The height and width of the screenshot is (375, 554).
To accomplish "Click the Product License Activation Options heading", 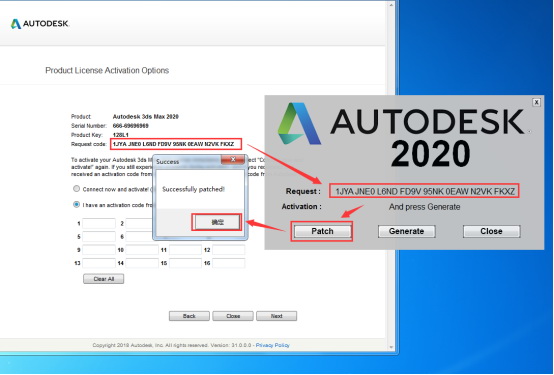I will 107,70.
